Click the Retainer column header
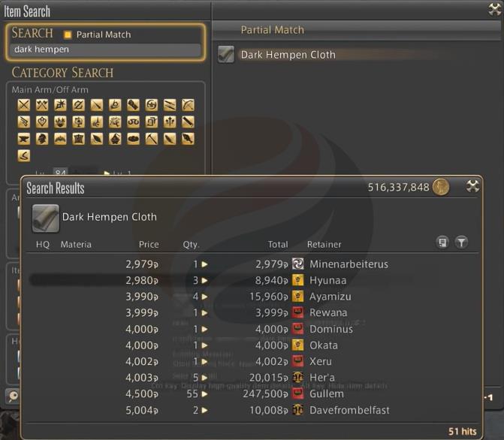Image resolution: width=504 pixels, height=440 pixels. [324, 245]
